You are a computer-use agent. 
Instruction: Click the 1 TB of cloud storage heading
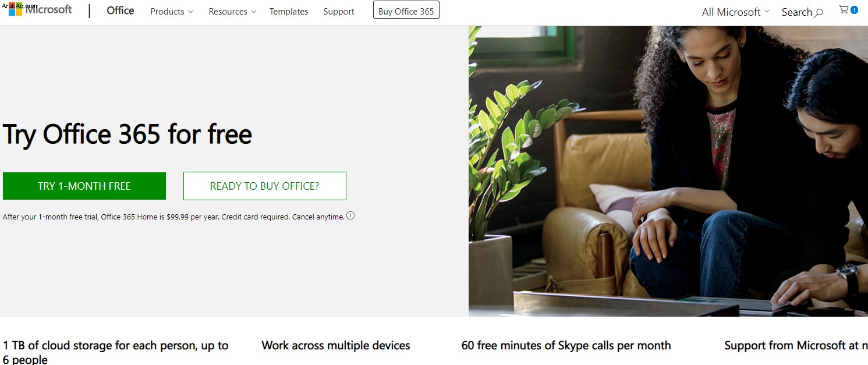(x=116, y=352)
